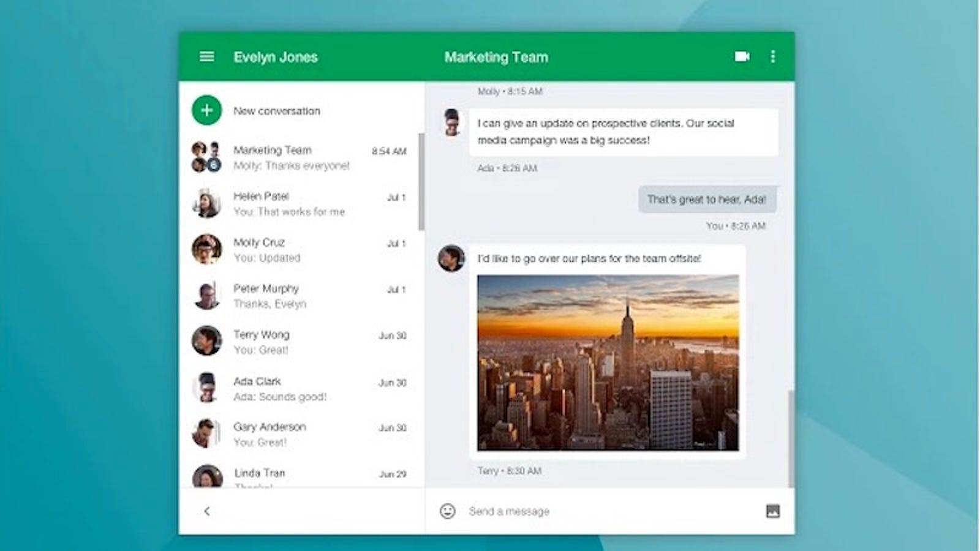Start a video call with camera icon
The width and height of the screenshot is (980, 551).
(x=742, y=57)
